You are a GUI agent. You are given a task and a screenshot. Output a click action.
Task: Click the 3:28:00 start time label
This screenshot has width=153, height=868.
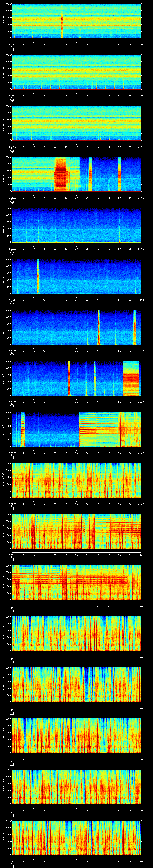pos(12,351)
